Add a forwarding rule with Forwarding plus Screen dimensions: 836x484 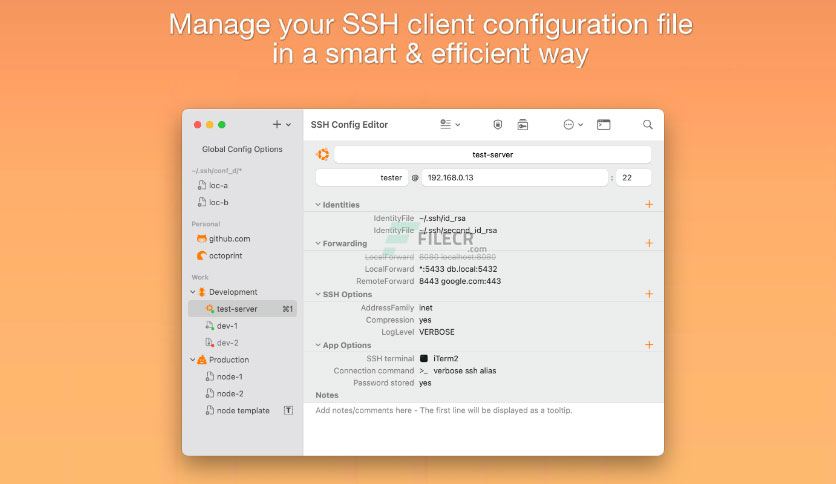pyautogui.click(x=649, y=243)
